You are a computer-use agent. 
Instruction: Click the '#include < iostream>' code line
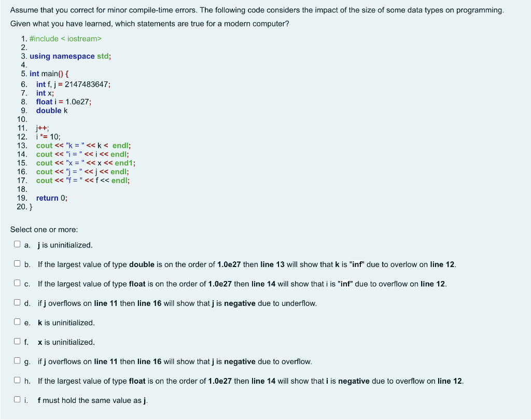tap(65, 38)
